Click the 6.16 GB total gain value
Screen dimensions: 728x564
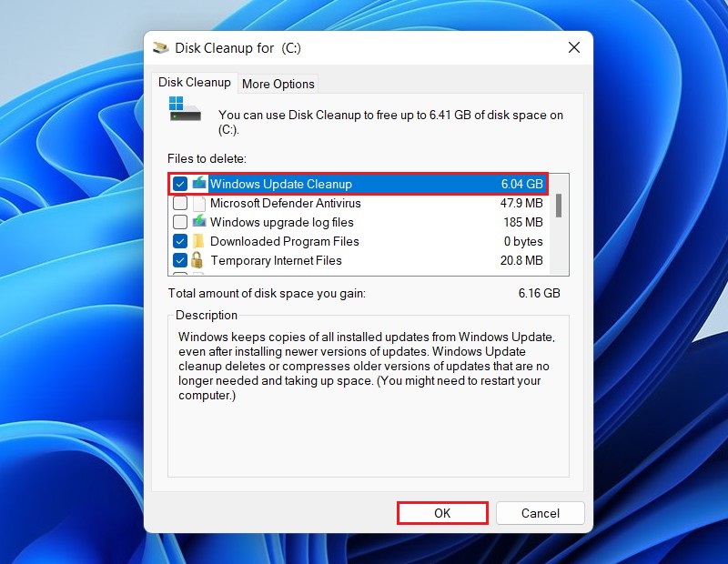(539, 293)
